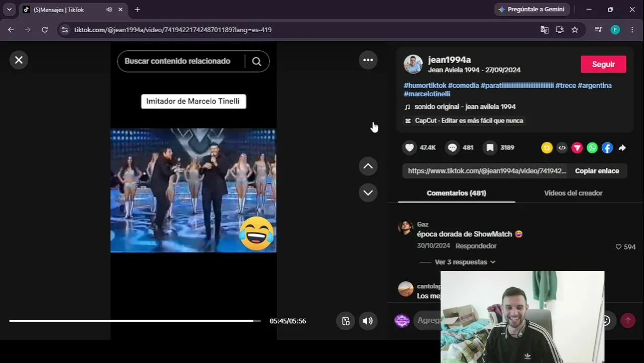Like the video with the heart icon
644x363 pixels.
tap(410, 147)
